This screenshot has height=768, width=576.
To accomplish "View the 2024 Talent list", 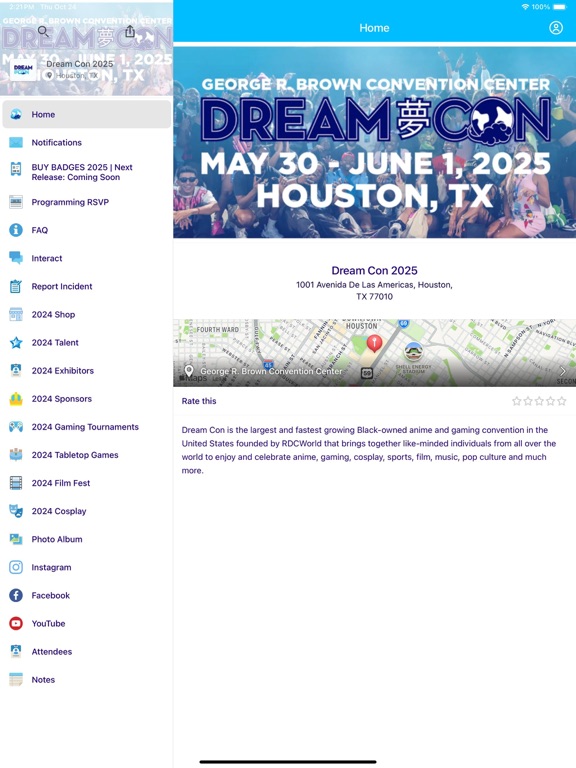I will (x=87, y=342).
